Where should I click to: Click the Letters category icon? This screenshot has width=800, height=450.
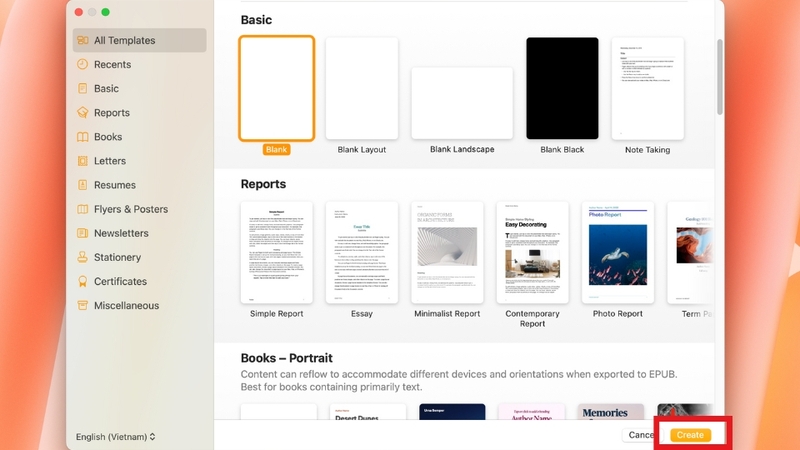pos(83,161)
